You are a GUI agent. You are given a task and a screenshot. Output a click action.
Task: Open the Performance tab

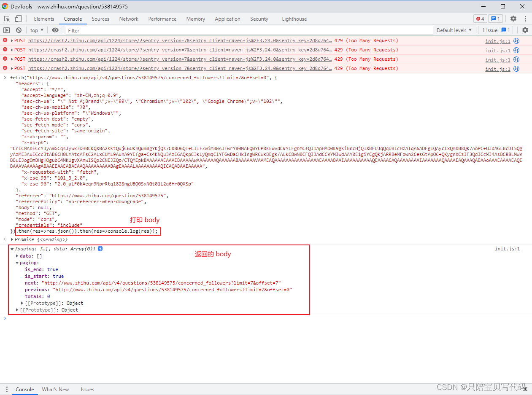[162, 19]
